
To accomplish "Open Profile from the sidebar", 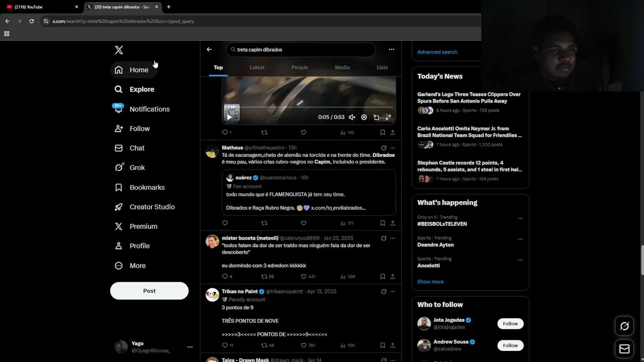I will coord(132,246).
